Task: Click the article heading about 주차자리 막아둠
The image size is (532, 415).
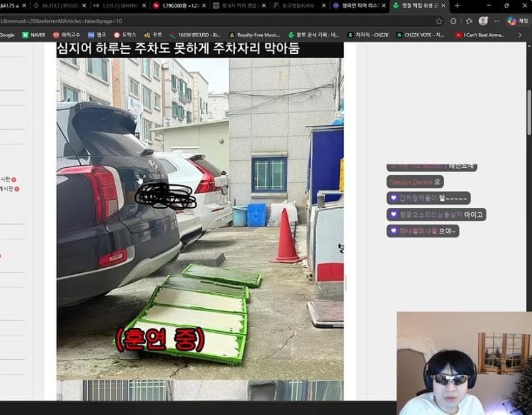Action: pos(178,48)
